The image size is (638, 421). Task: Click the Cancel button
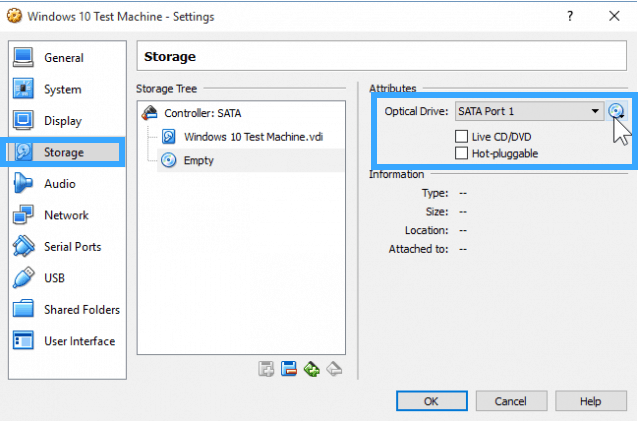tap(511, 401)
